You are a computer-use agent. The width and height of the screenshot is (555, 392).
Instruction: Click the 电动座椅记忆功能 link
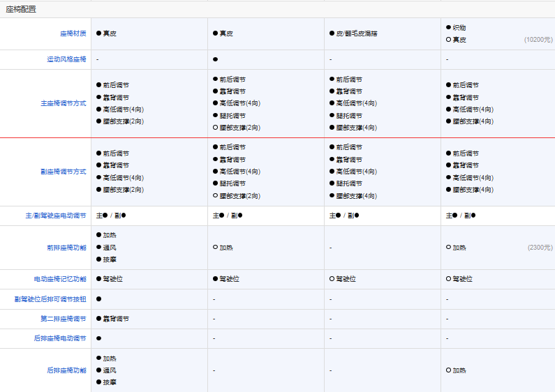(x=60, y=279)
